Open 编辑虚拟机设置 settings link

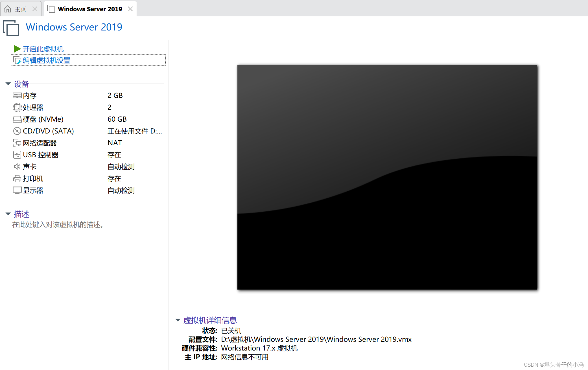coord(47,60)
